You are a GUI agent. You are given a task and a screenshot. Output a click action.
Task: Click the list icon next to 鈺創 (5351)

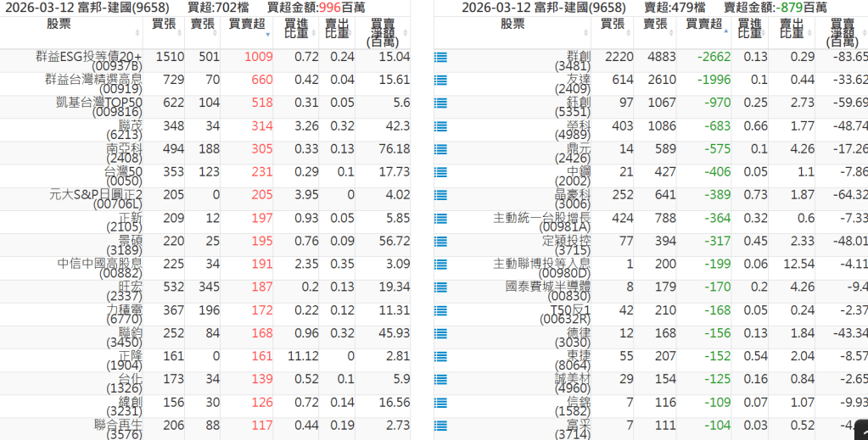click(440, 103)
